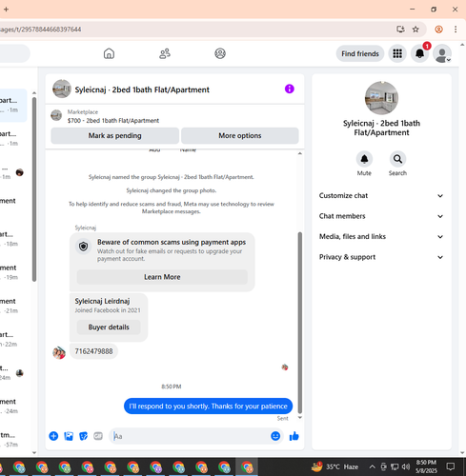Open conversation dated 18m in list
The image size is (466, 476).
pos(13,239)
